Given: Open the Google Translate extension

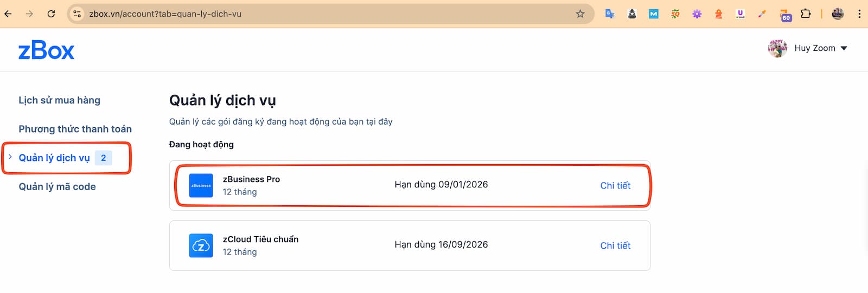Looking at the screenshot, I should (610, 14).
